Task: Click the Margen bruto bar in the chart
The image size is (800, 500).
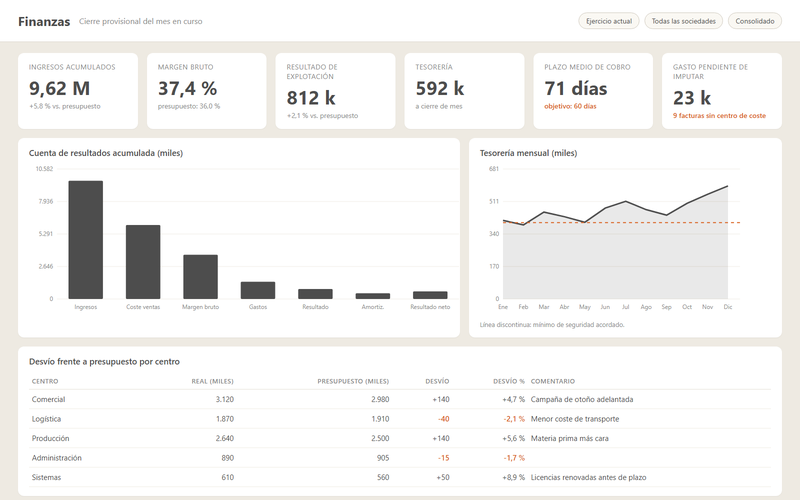Action: [201, 277]
